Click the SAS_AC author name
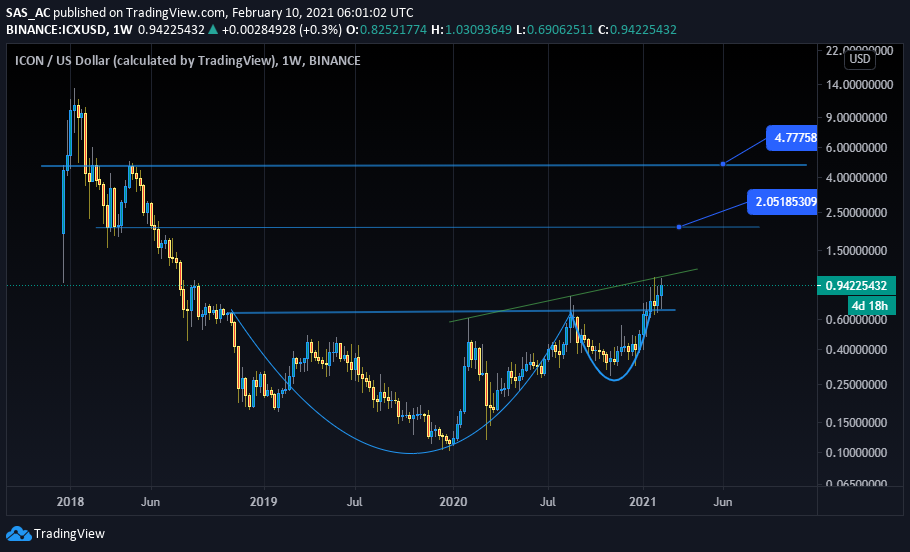The height and width of the screenshot is (552, 910). (x=28, y=12)
